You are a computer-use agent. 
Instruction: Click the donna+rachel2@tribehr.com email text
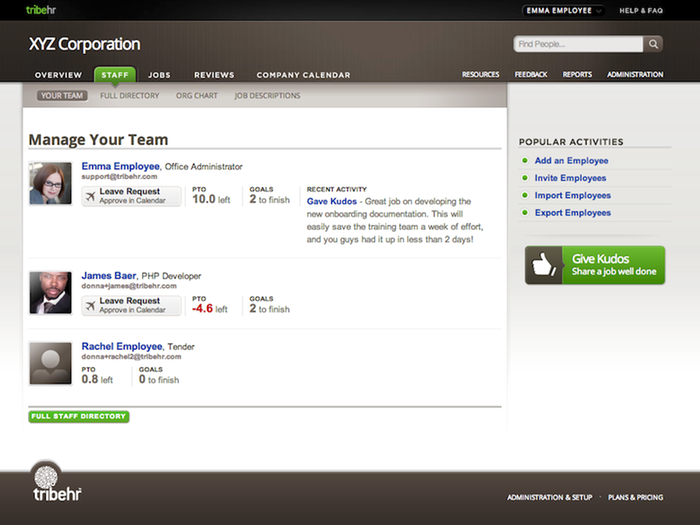click(x=131, y=357)
